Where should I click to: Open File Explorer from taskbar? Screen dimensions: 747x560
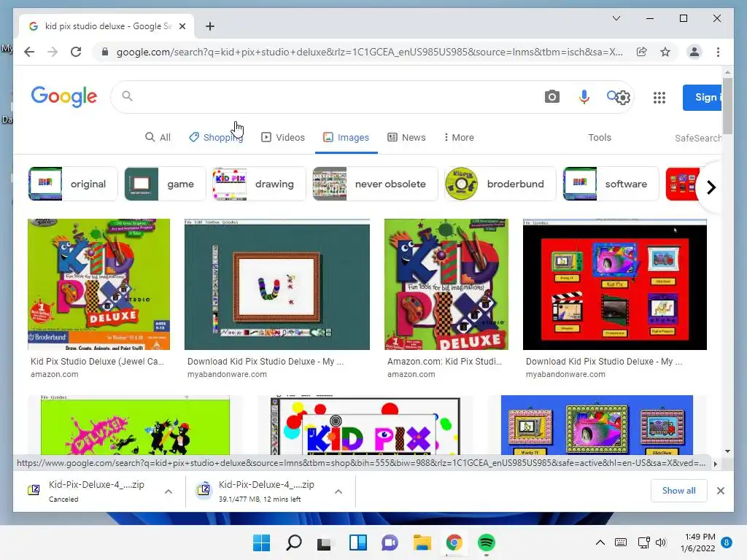pyautogui.click(x=422, y=542)
